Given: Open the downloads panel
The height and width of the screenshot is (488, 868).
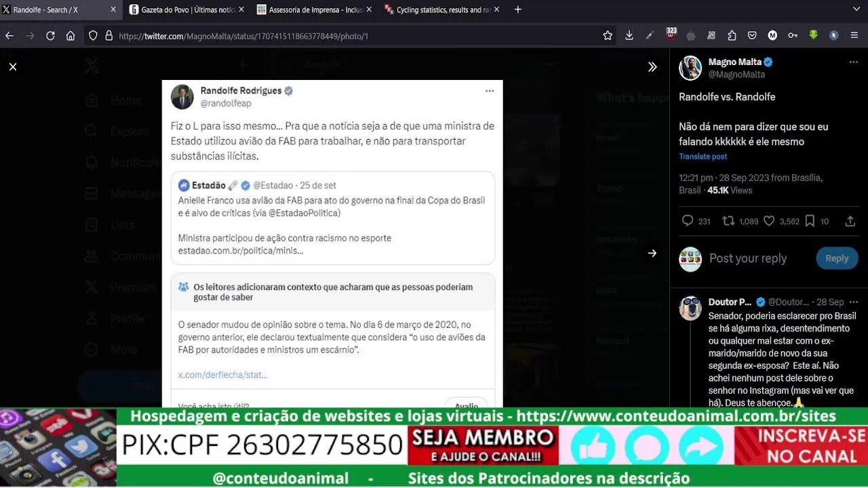Looking at the screenshot, I should point(629,36).
